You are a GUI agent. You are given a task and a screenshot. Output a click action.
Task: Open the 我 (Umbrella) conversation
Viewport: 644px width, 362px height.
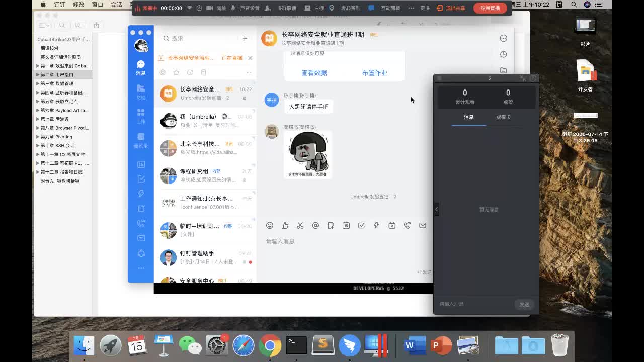click(205, 121)
